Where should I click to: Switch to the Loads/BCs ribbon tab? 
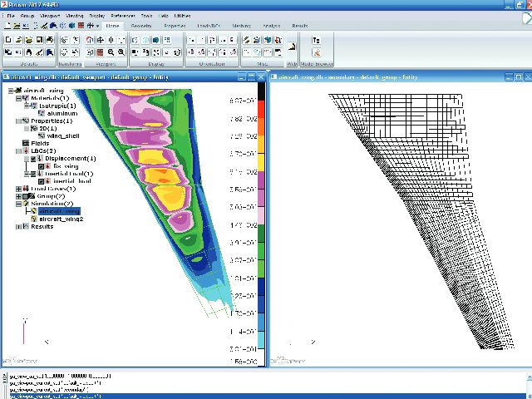pyautogui.click(x=209, y=26)
